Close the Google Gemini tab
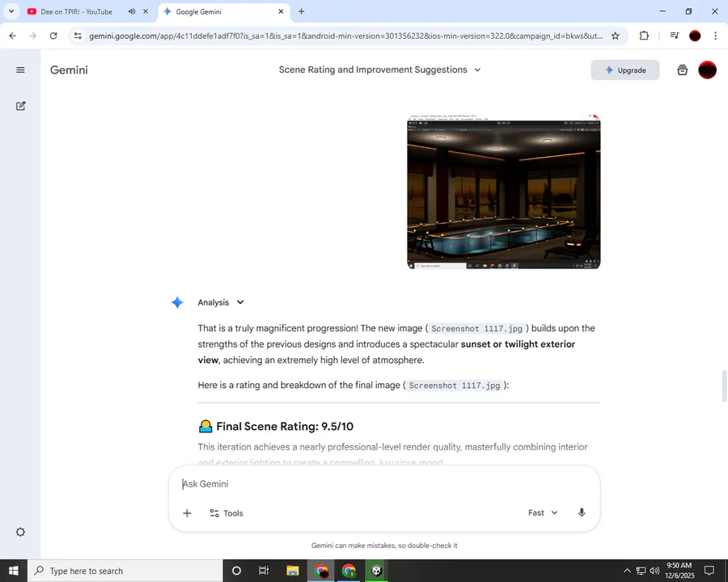Screen dimensions: 728x582 point(281,11)
